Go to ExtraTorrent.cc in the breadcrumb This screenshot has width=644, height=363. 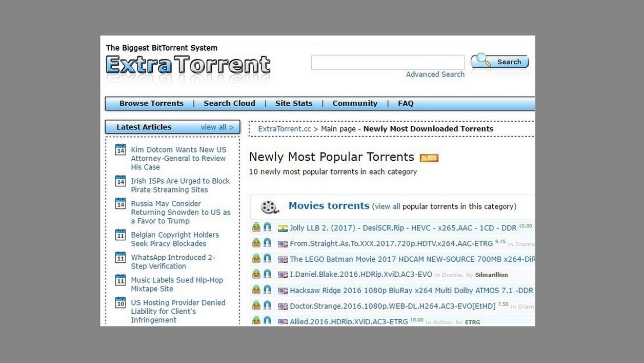285,129
